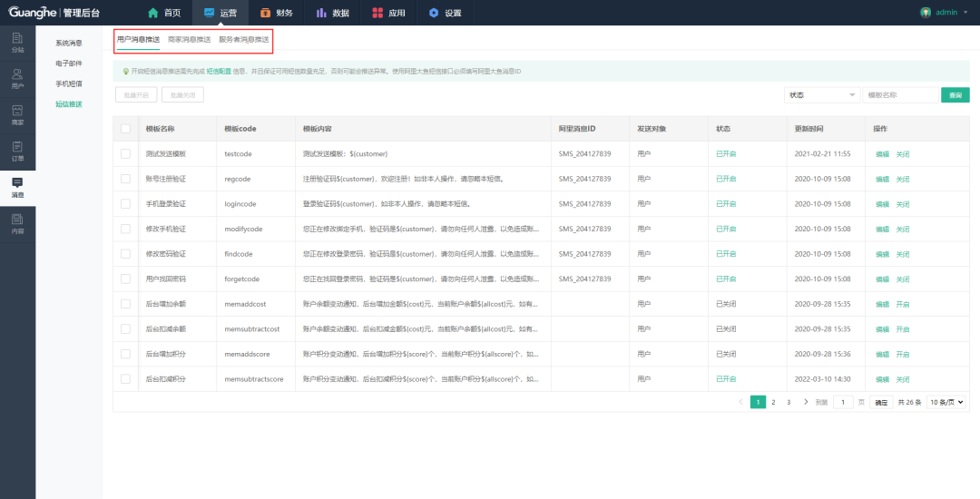Click the 后台增加积分 template name

[166, 354]
